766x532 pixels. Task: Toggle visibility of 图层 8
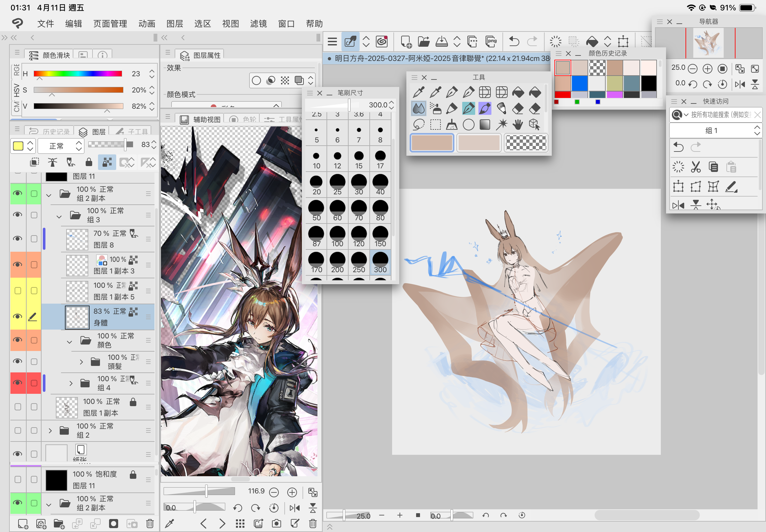click(18, 239)
